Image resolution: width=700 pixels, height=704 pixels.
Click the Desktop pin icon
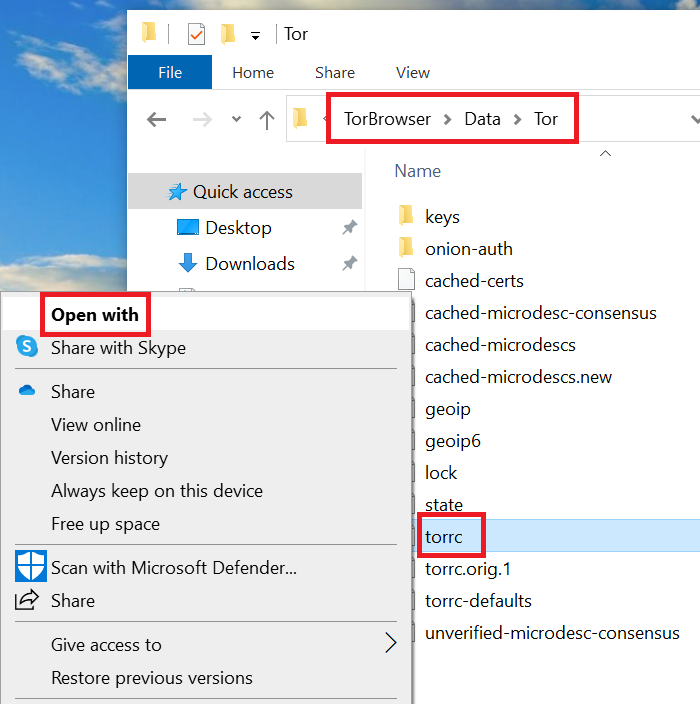pos(349,227)
